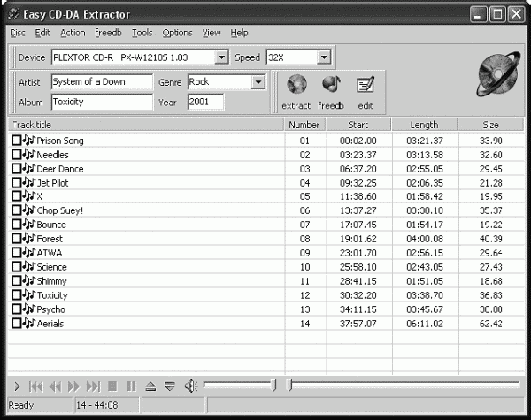Enable the Aerials track checkbox
531x420 pixels.
[x=16, y=324]
